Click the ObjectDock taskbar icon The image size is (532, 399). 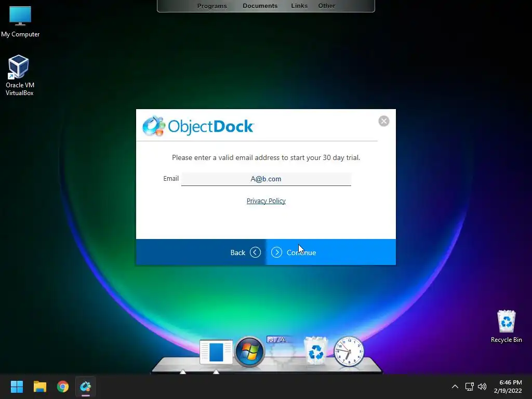(x=86, y=387)
